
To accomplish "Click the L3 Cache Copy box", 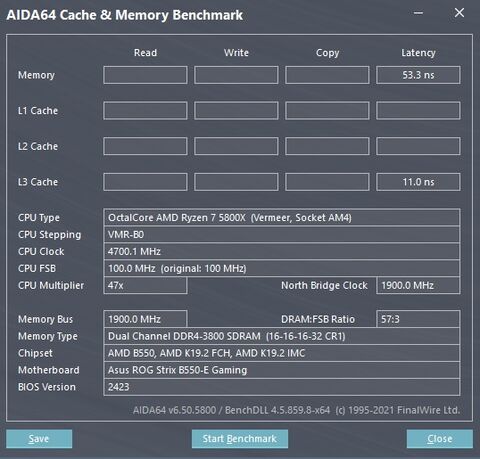I will (x=327, y=182).
